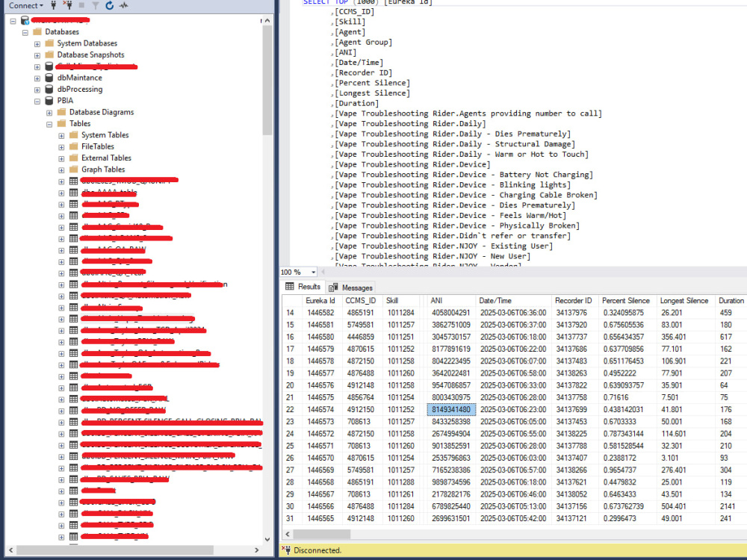Click cell 1446582 in Eureka Id column
Image resolution: width=747 pixels, height=560 pixels.
pyautogui.click(x=320, y=313)
